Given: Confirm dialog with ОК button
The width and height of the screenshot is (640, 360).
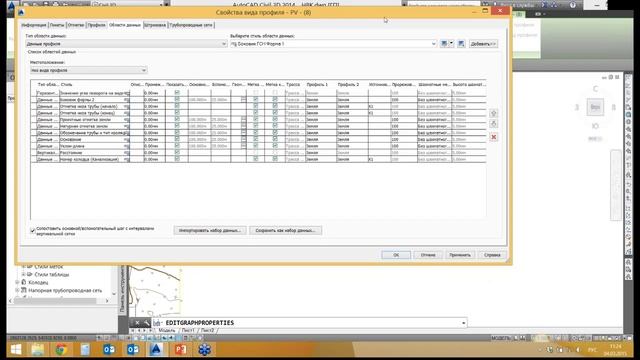Looking at the screenshot, I should click(x=396, y=255).
